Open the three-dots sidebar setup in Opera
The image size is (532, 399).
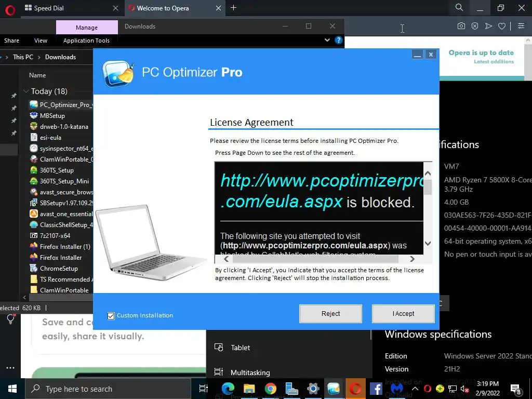[10, 368]
